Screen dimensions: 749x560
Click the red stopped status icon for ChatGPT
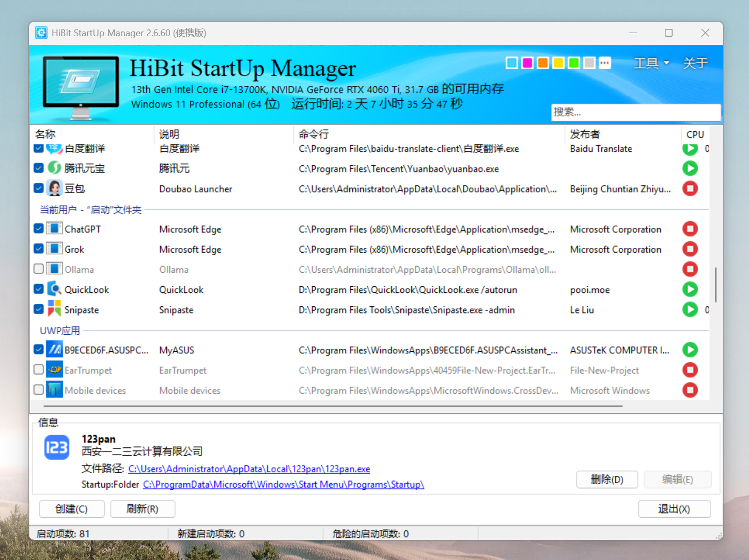click(690, 229)
